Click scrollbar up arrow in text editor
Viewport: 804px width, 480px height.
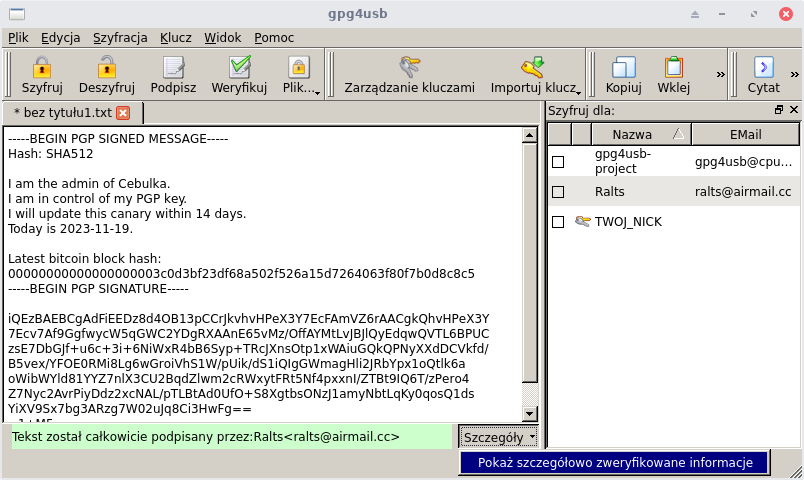point(530,135)
